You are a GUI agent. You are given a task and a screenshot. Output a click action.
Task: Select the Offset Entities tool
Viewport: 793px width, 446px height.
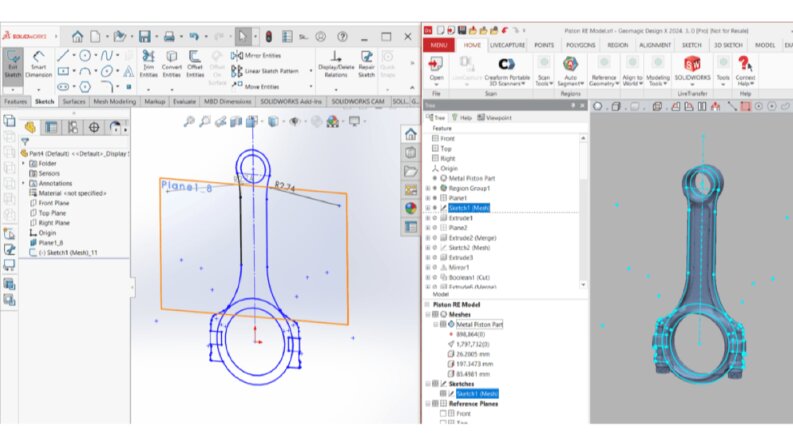click(195, 64)
